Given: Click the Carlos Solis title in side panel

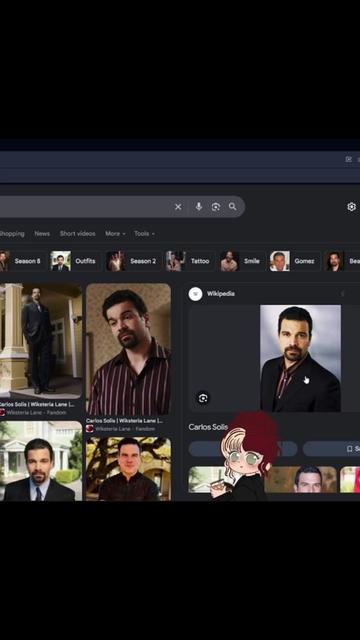Looking at the screenshot, I should (x=208, y=427).
